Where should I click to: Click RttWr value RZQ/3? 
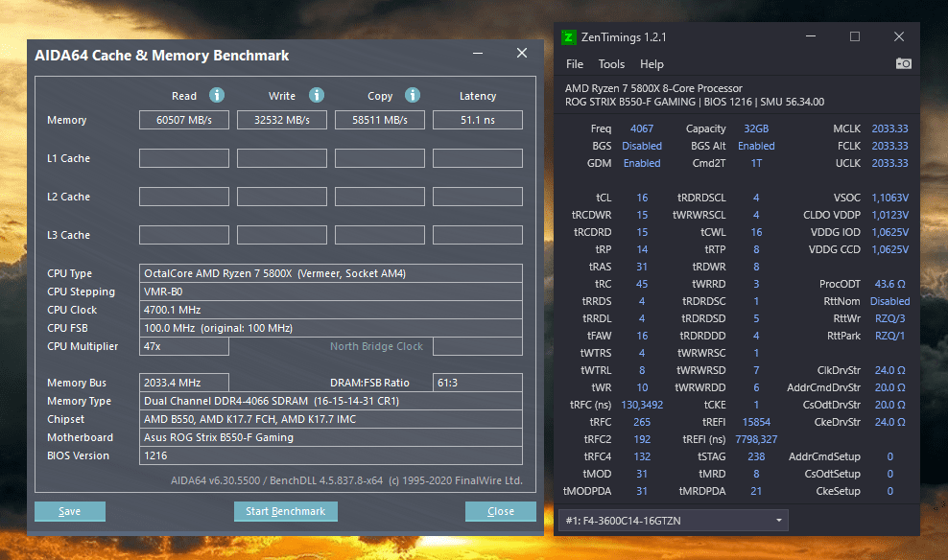point(889,318)
